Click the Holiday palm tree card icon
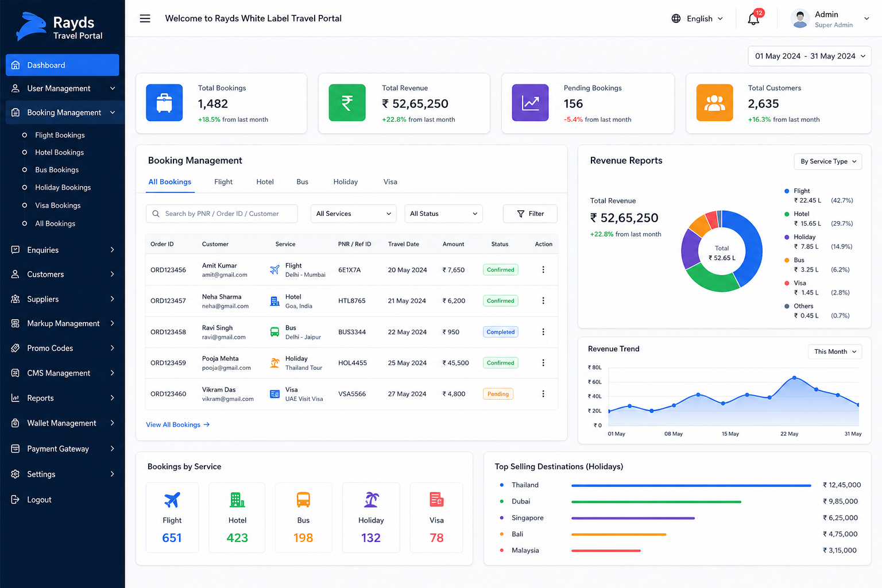The width and height of the screenshot is (882, 588). pos(372,500)
